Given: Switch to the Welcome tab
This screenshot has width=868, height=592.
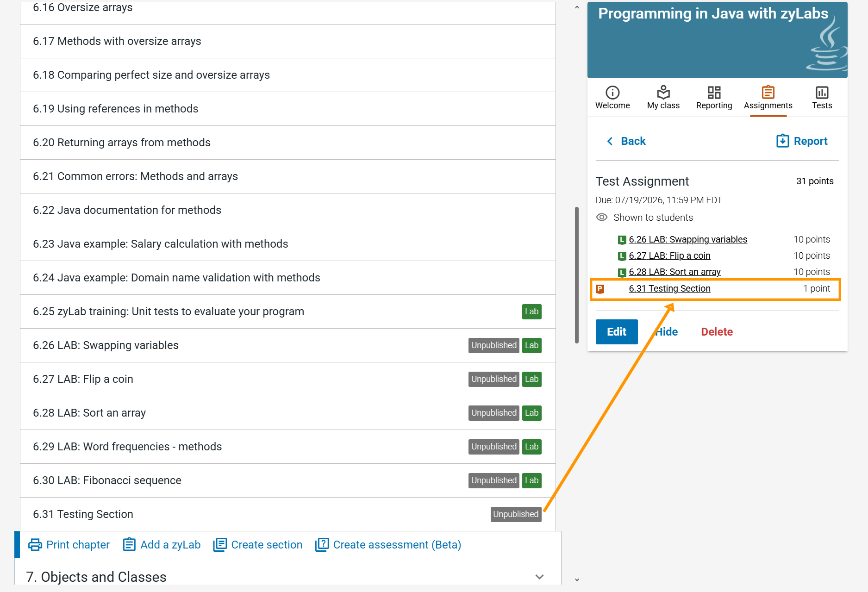Looking at the screenshot, I should point(612,98).
